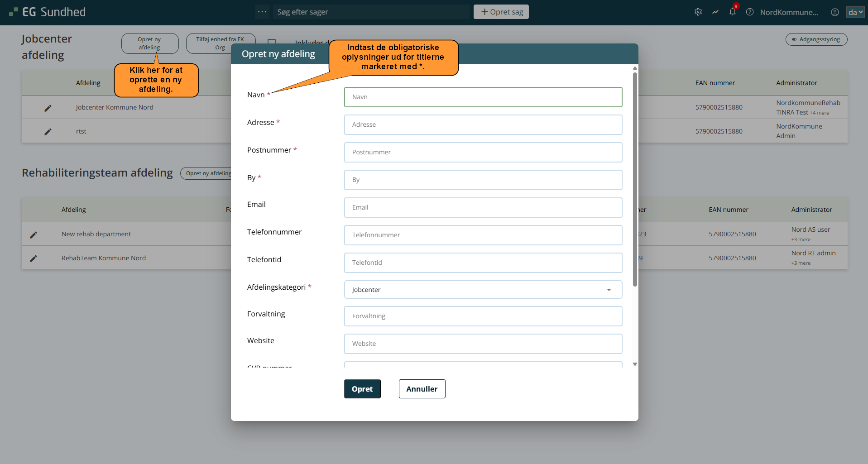Open the statistics trend-line icon
Viewport: 868px width, 464px height.
click(x=715, y=12)
